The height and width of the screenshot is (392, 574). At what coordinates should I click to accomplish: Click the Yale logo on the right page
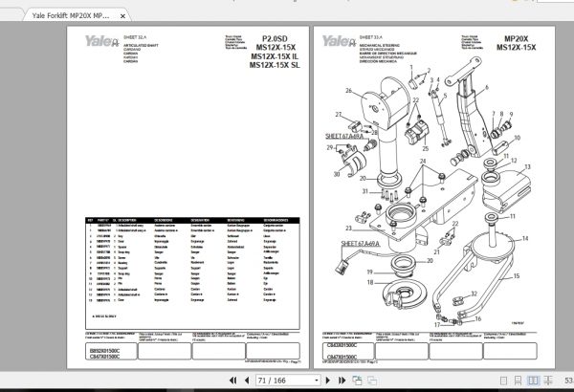pos(339,40)
